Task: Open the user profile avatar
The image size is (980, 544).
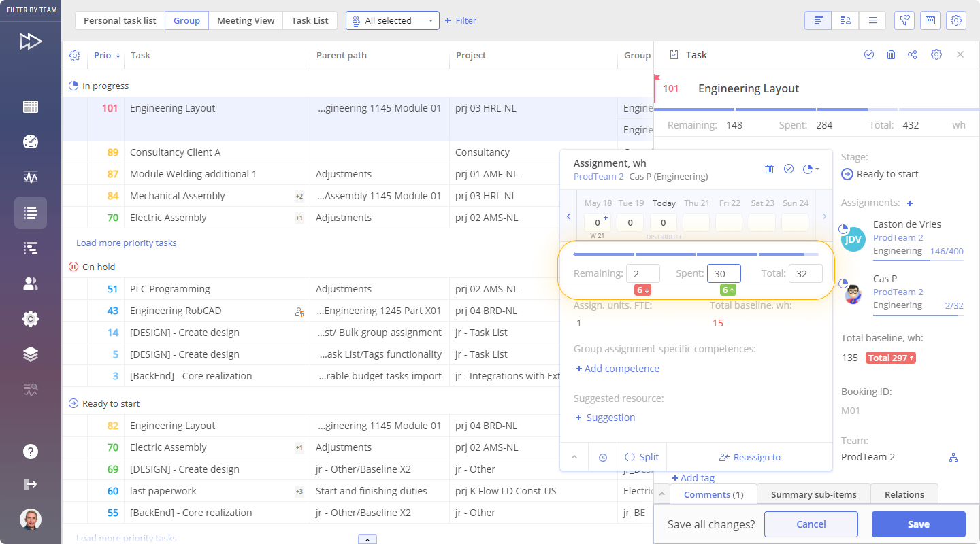Action: (31, 520)
